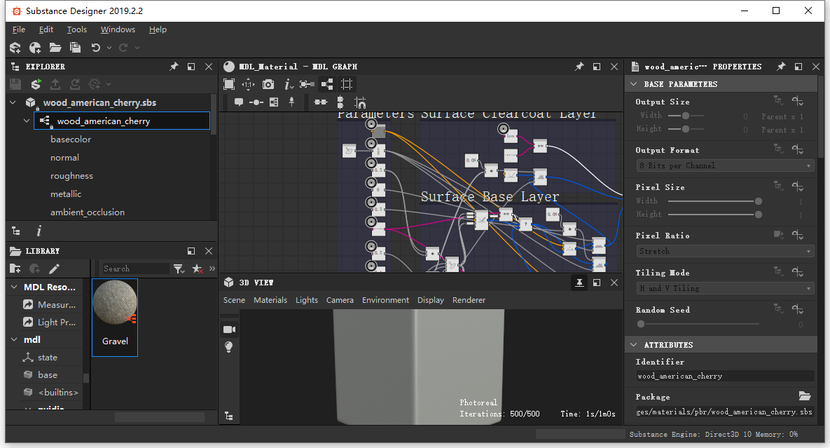Click the new Substance package icon
Viewport: 830px width, 448px height.
coord(15,48)
